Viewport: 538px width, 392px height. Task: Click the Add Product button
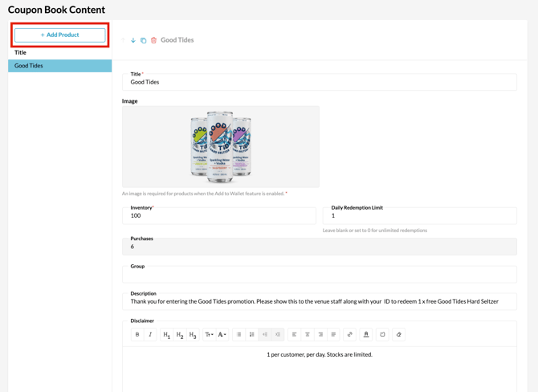[x=59, y=35]
